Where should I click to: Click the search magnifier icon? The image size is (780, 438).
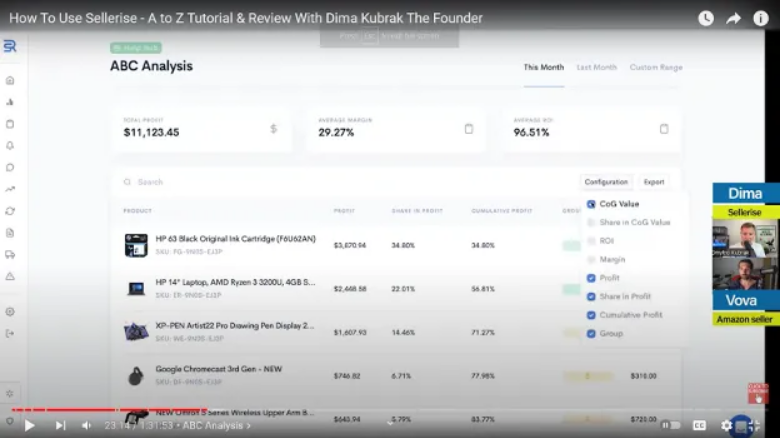tap(127, 182)
